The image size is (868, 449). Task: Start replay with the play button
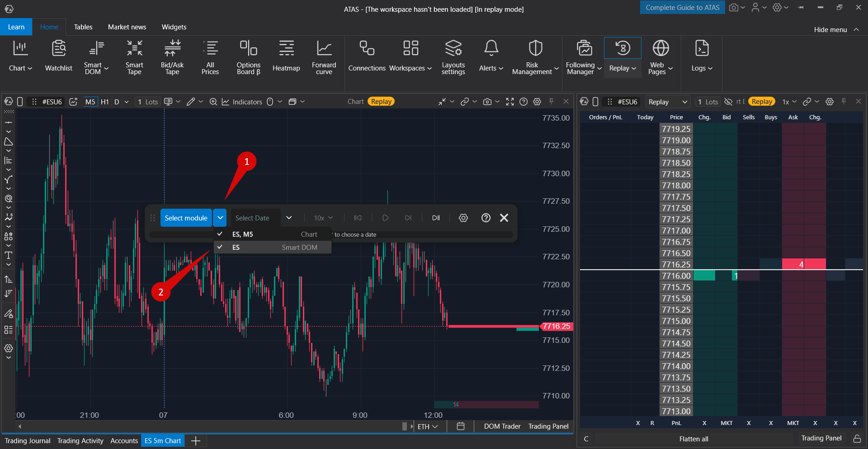(x=386, y=218)
